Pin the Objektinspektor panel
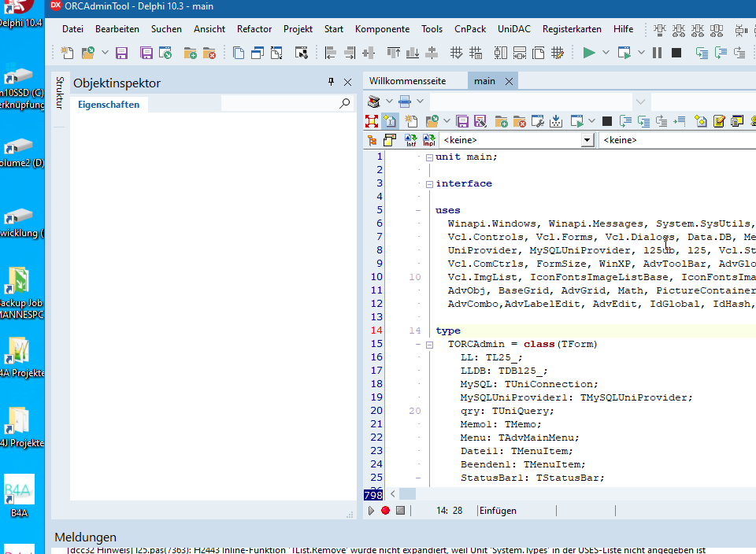Viewport: 756px width, 554px height. click(x=332, y=83)
